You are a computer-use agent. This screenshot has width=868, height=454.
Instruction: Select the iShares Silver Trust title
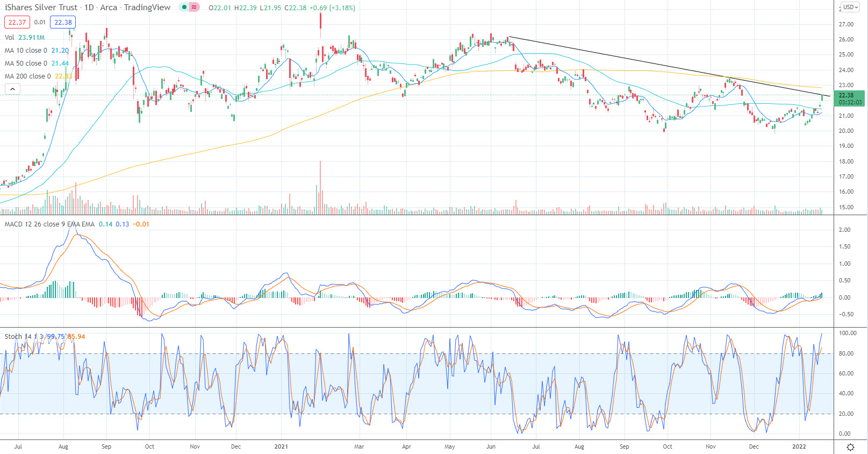tap(41, 8)
